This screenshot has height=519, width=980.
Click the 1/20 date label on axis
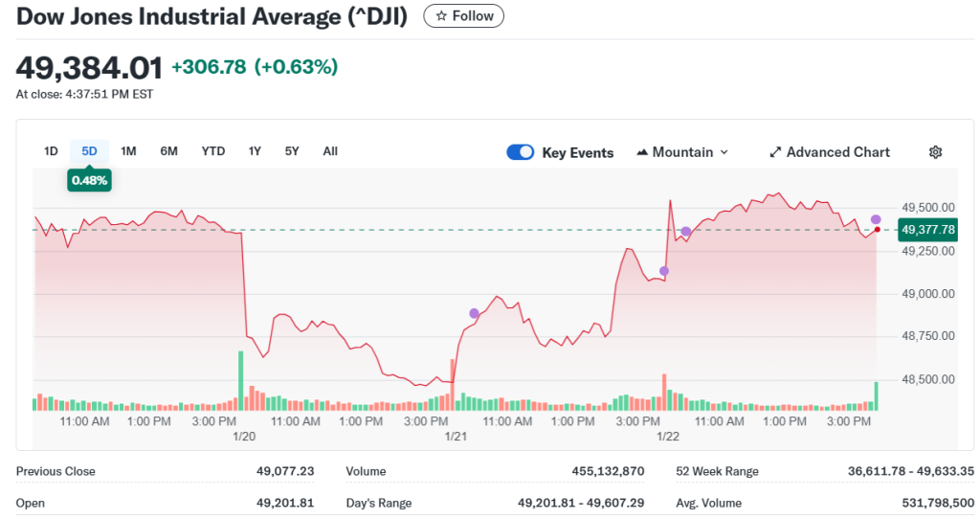click(244, 437)
